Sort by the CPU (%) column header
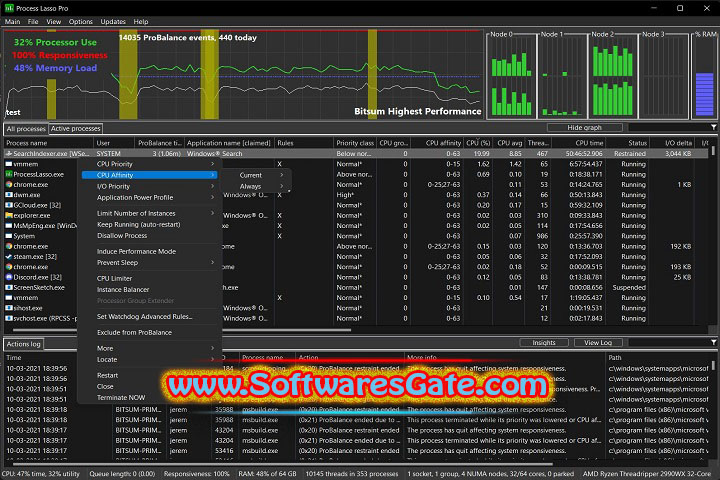 click(x=478, y=143)
